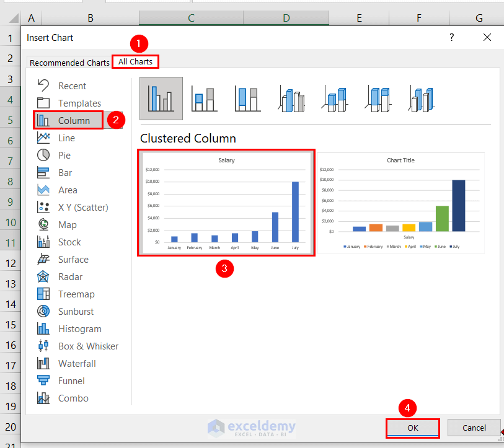Select the X Y (Scatter) chart category
The height and width of the screenshot is (448, 504).
tap(77, 208)
